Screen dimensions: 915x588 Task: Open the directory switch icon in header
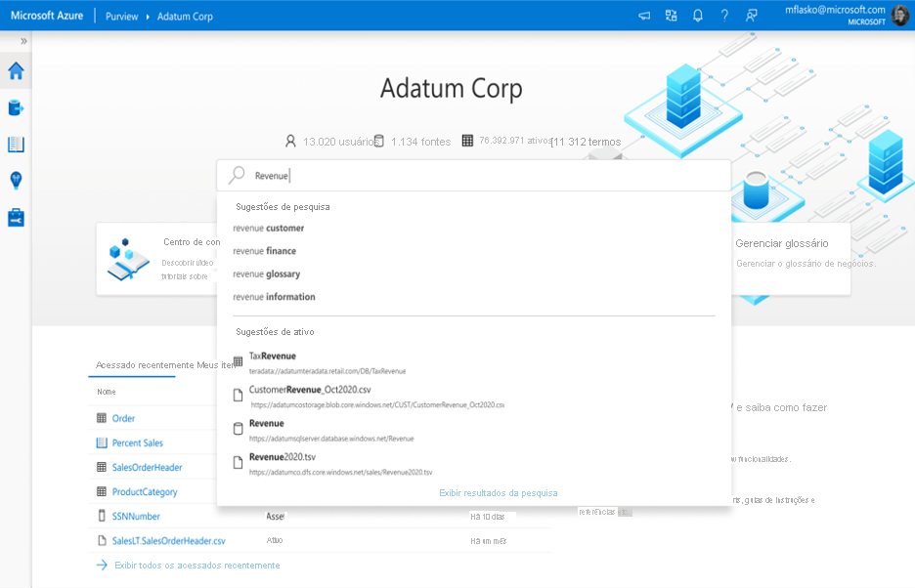point(671,16)
